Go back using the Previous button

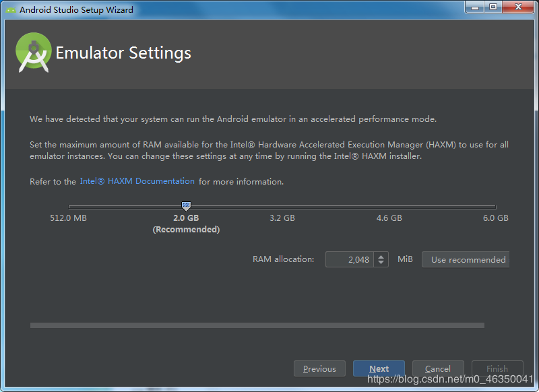319,368
